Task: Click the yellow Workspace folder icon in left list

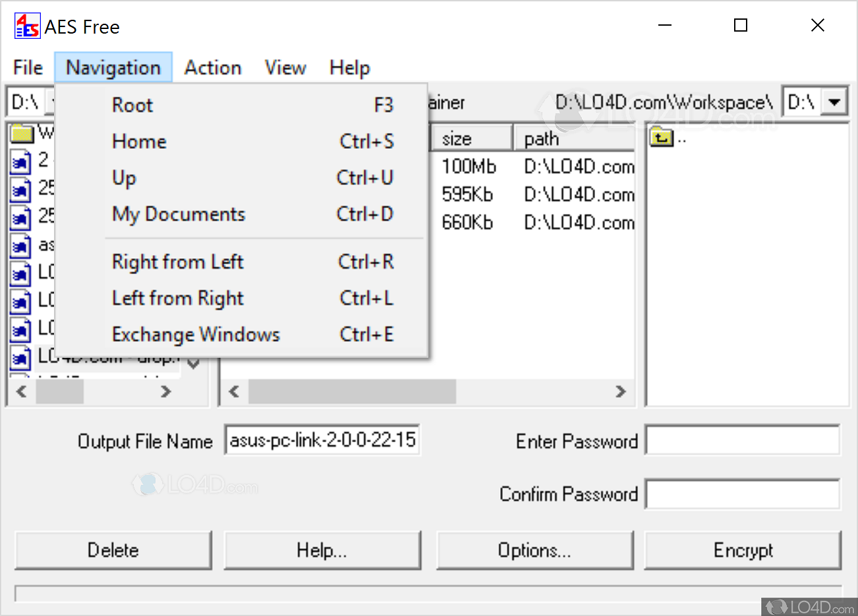Action: (22, 133)
